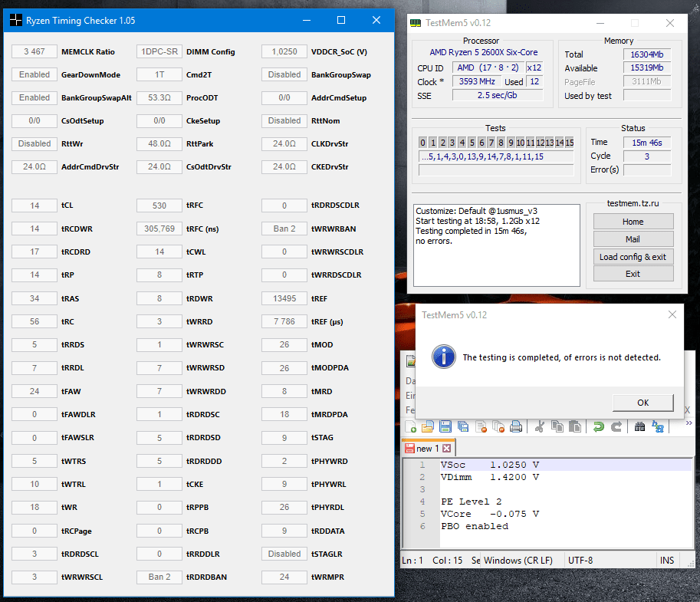Click the UTF-8 encoding status bar entry
This screenshot has width=700, height=602.
click(x=580, y=561)
